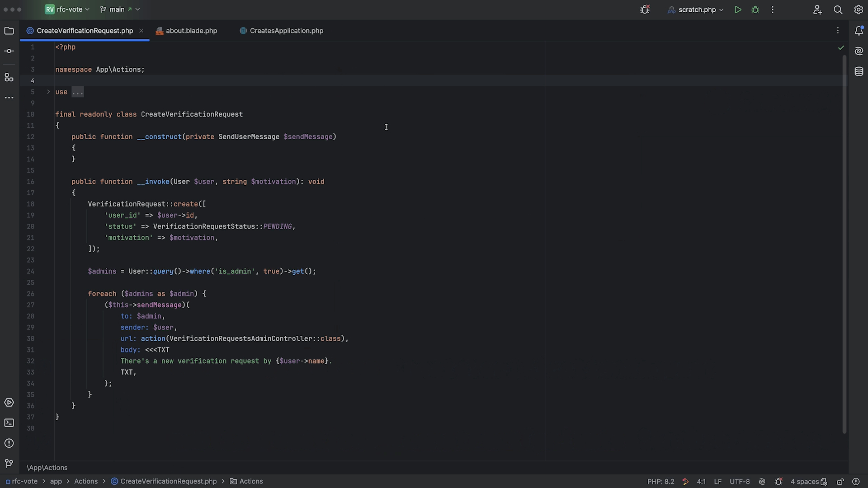Image resolution: width=868 pixels, height=488 pixels.
Task: Toggle the Terminal tool window
Action: pyautogui.click(x=9, y=422)
